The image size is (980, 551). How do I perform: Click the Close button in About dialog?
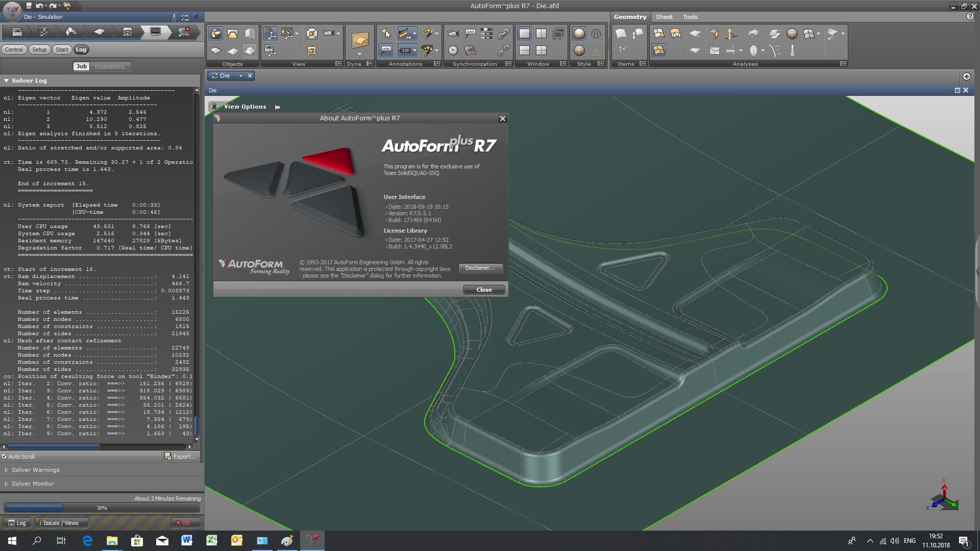(x=484, y=290)
